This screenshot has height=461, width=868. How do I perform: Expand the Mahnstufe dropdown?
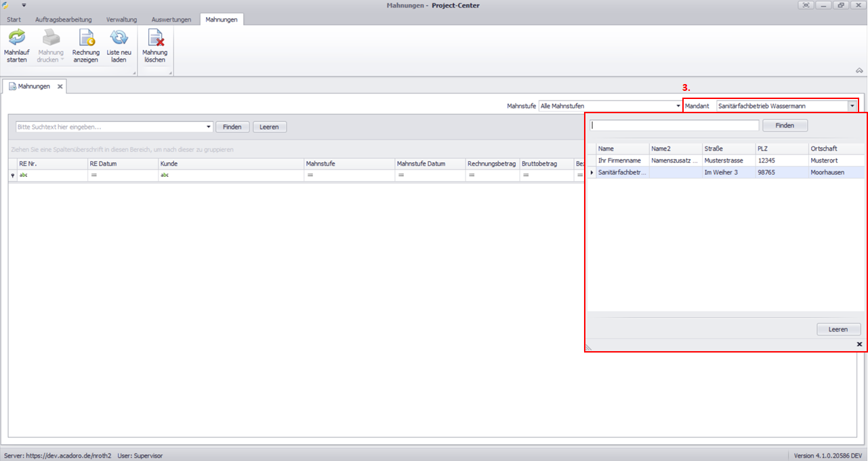coord(678,106)
